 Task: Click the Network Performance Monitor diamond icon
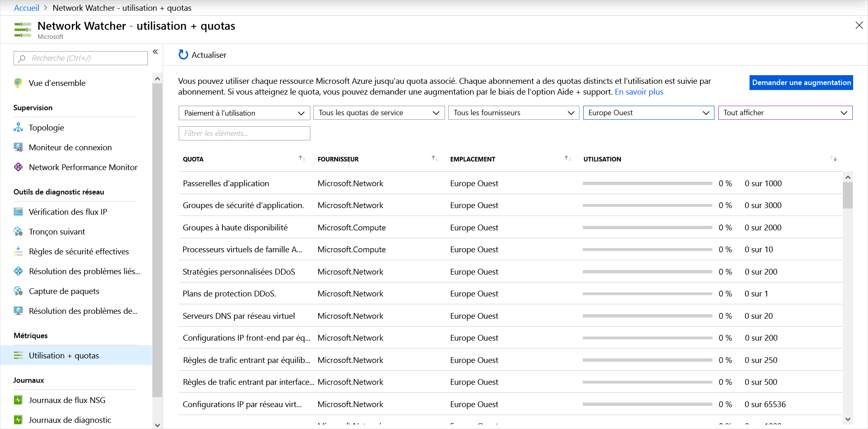point(18,167)
